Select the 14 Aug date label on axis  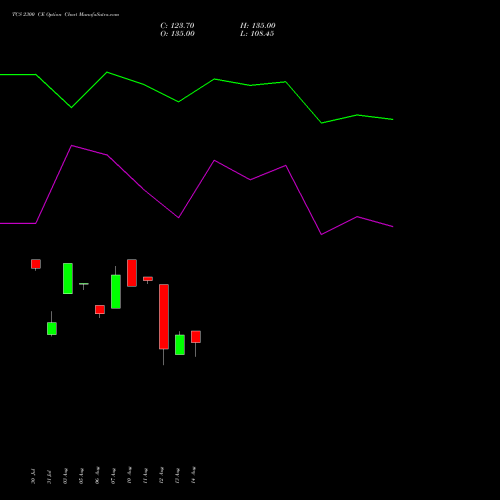(x=193, y=476)
